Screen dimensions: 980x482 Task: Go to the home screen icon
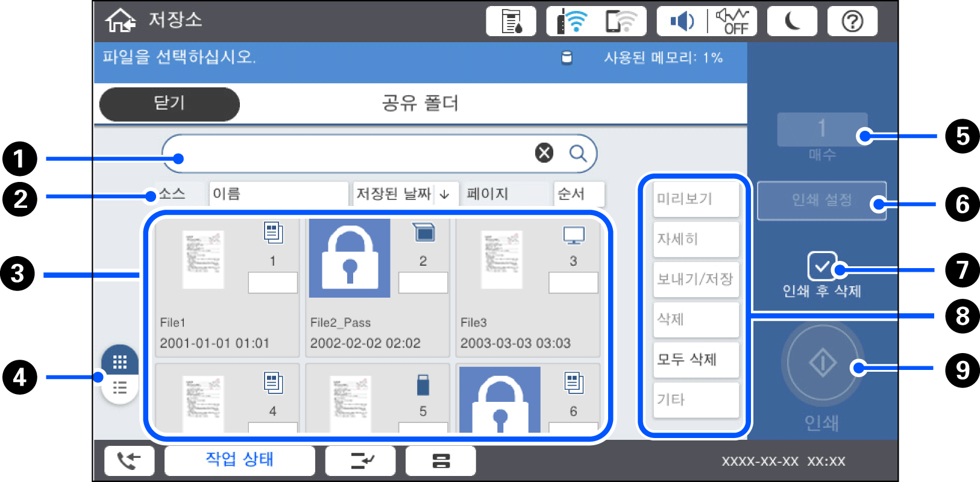tap(121, 20)
